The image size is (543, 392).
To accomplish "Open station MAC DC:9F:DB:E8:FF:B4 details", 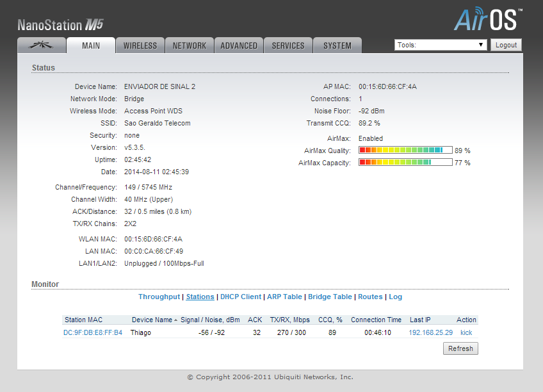I will pyautogui.click(x=93, y=332).
